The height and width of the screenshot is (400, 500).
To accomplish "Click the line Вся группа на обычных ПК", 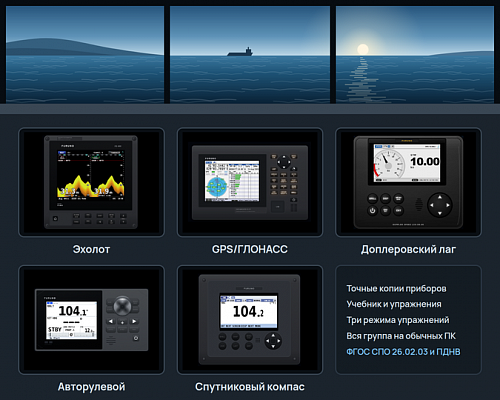I will (401, 336).
